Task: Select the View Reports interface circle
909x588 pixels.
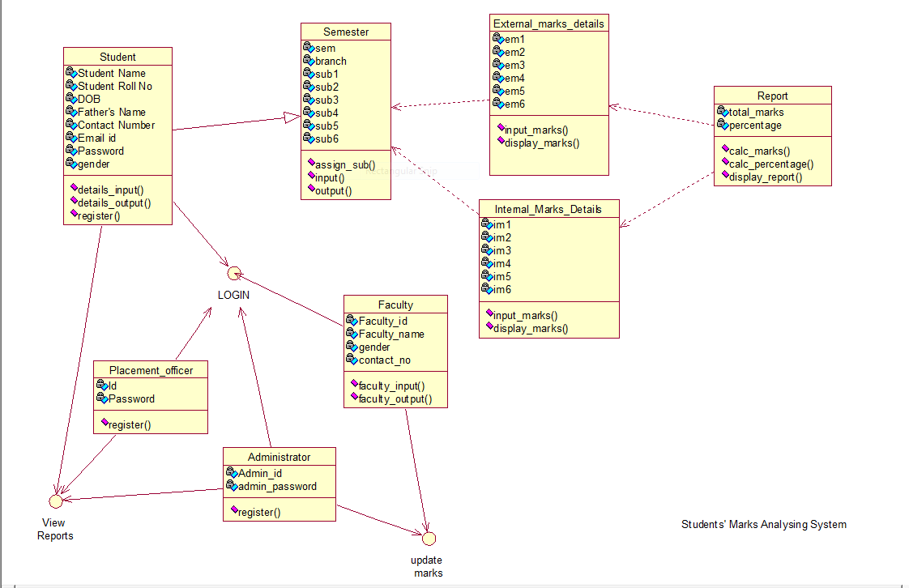Action: (x=56, y=501)
